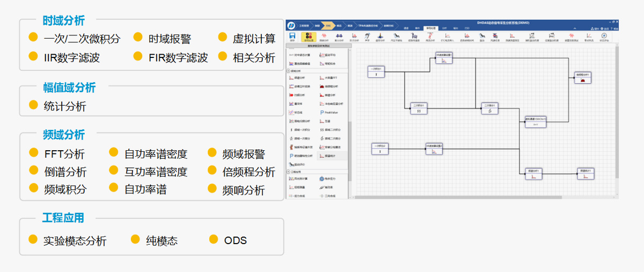
Task: Click the Save icon in DHDAS ribbon
Action: [292, 36]
